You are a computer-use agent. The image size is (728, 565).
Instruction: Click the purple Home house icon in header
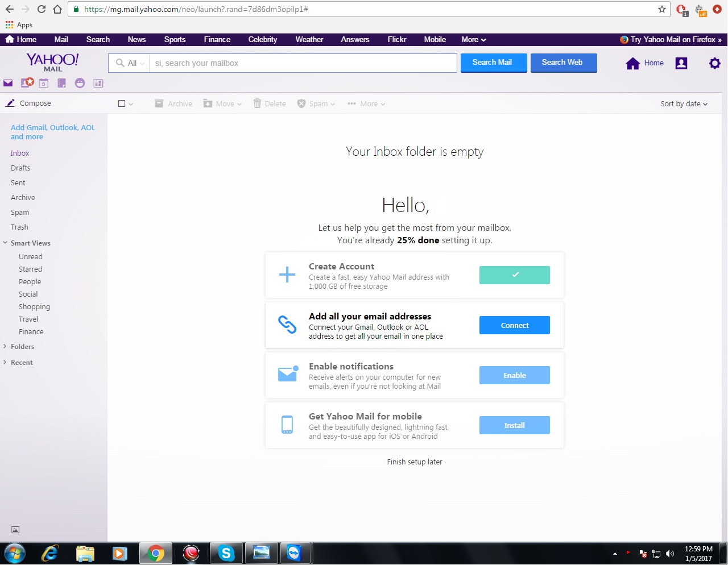point(633,63)
